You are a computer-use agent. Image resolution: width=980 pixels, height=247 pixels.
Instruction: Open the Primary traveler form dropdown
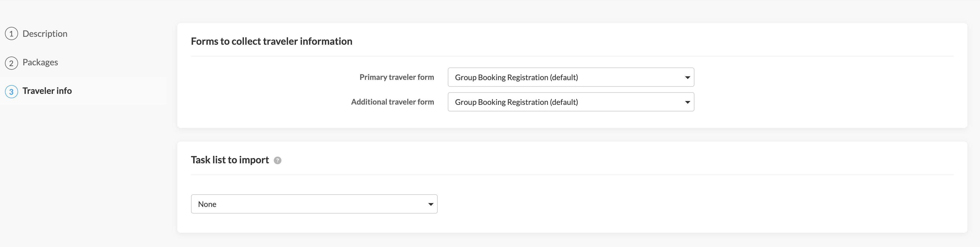coord(570,77)
